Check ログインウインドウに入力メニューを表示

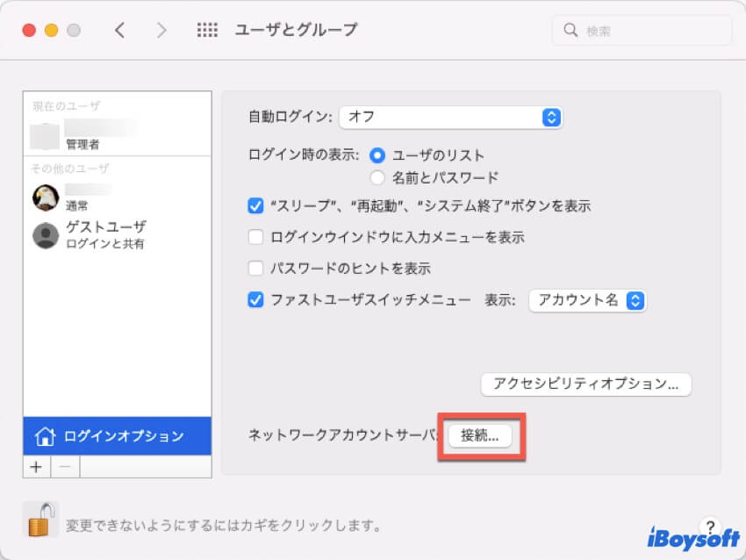point(255,237)
